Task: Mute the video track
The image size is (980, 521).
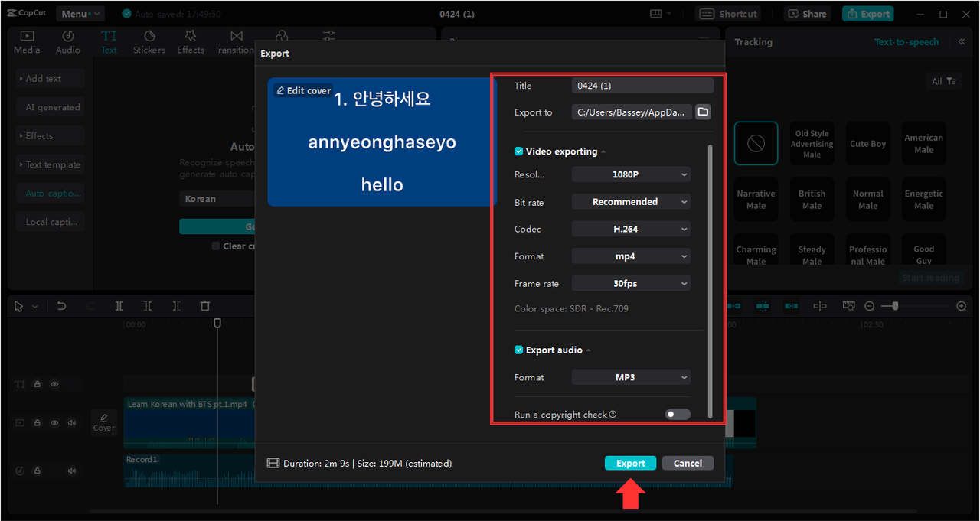Action: [x=72, y=422]
